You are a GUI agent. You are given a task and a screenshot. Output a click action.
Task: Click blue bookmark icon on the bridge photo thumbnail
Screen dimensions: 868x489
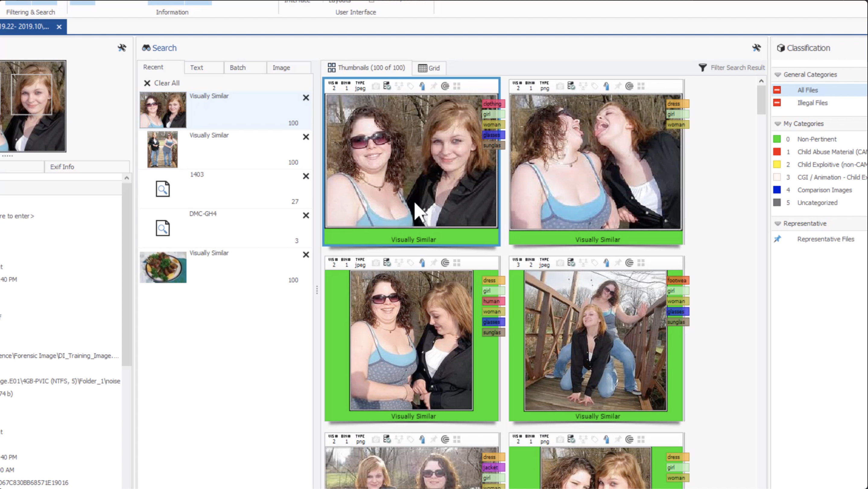coord(606,263)
